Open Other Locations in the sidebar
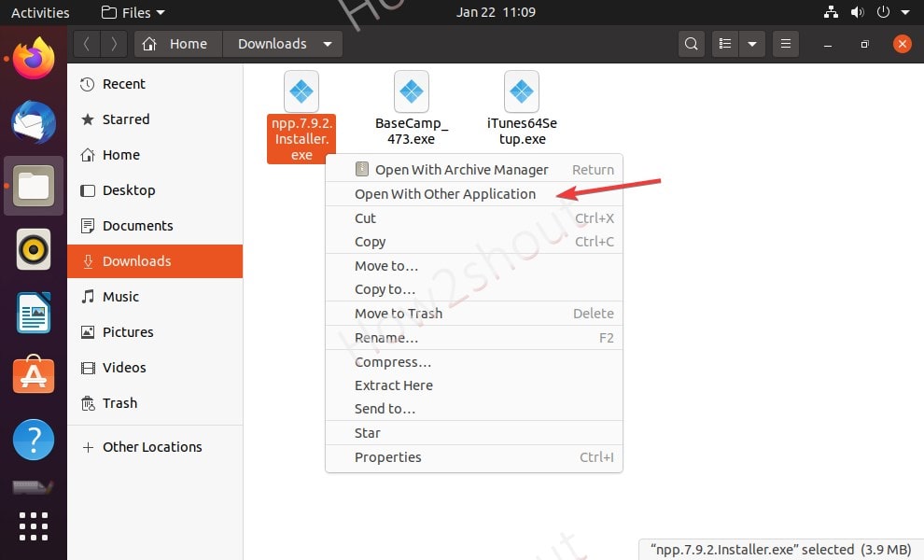 click(x=151, y=447)
